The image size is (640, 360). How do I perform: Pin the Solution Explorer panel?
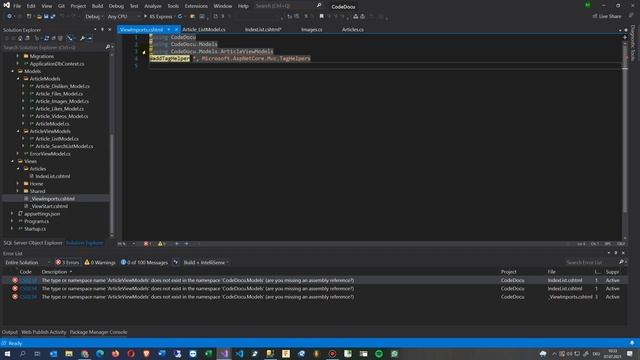click(x=102, y=30)
